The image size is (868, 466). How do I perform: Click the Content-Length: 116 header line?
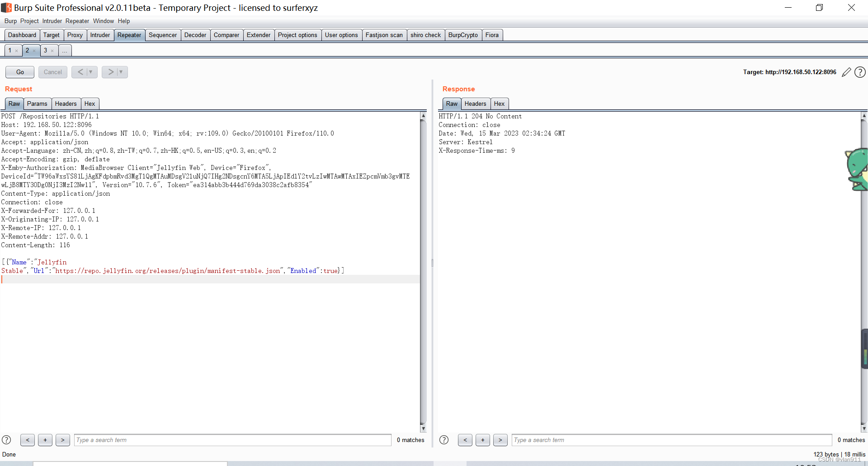36,245
